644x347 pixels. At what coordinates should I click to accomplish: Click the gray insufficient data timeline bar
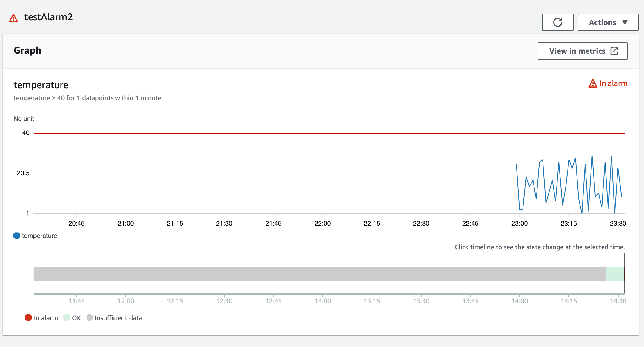pos(320,274)
